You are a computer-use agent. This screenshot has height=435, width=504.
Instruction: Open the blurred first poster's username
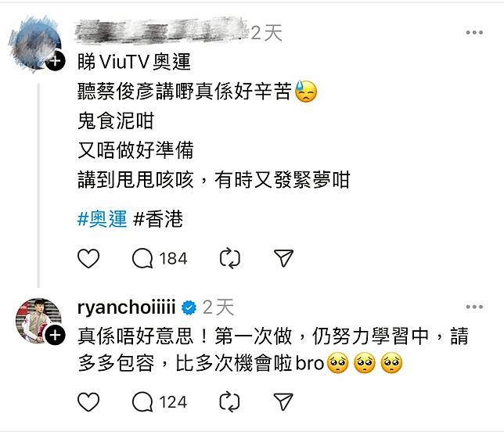coord(161,31)
